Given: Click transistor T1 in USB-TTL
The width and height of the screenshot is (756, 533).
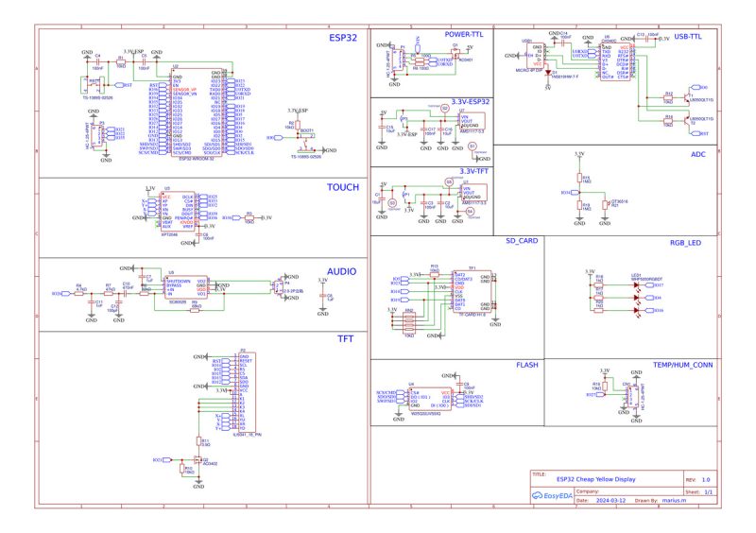Looking at the screenshot, I should 687,98.
